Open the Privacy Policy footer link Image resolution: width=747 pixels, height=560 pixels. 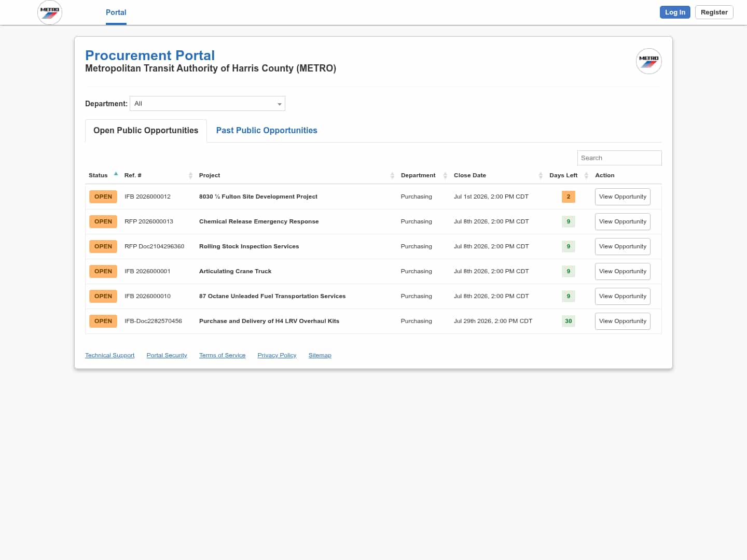tap(277, 356)
